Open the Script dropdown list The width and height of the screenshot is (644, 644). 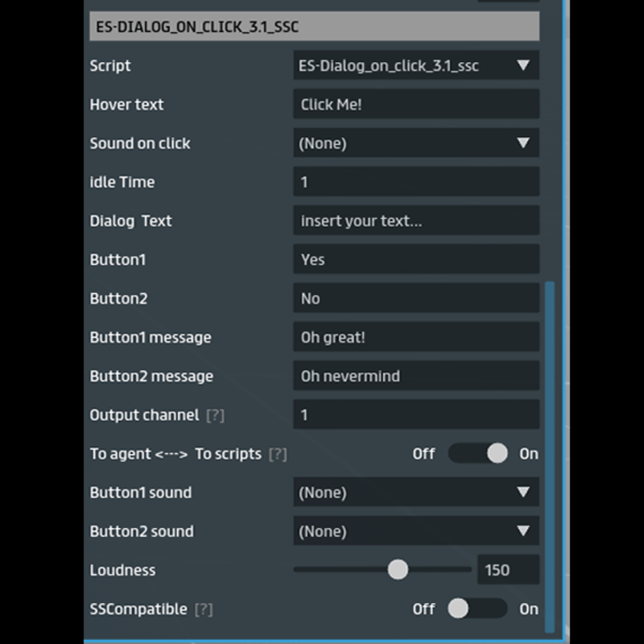click(x=415, y=66)
